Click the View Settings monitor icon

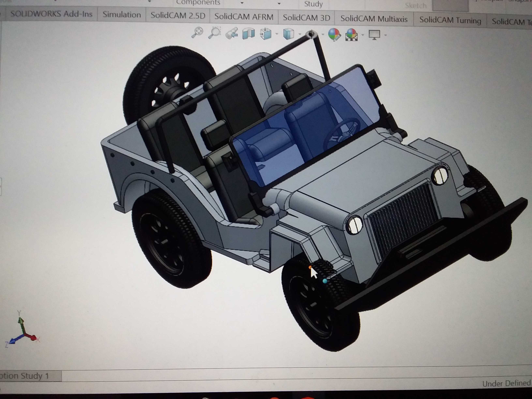click(x=374, y=35)
